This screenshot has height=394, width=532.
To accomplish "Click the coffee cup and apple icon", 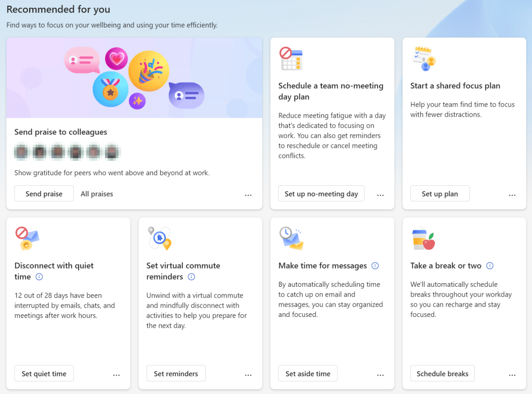I will 423,239.
